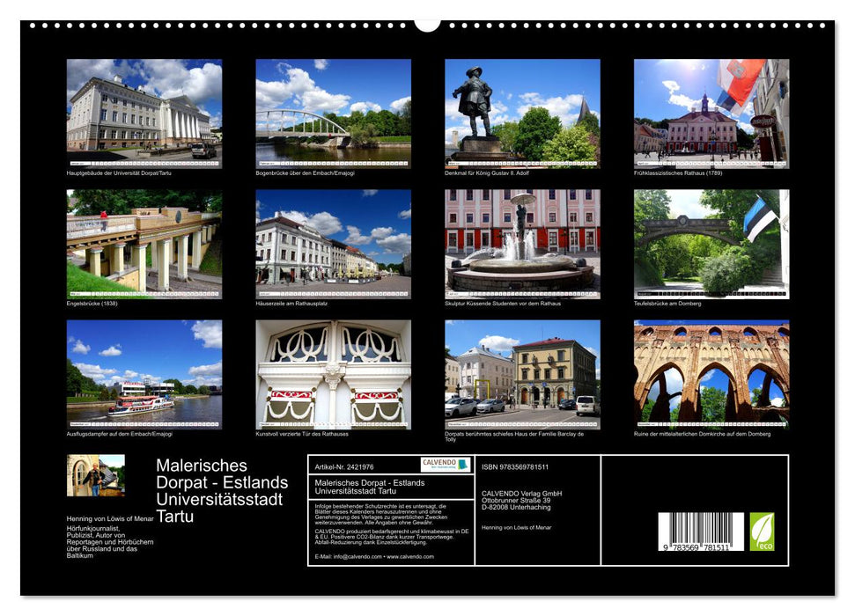Select the Häuserzeile am Rathausplatz photo
The height and width of the screenshot is (616, 855).
tap(333, 244)
